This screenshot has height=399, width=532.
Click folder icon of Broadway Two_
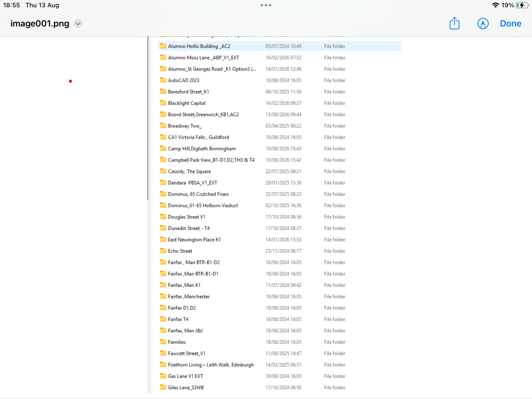point(163,126)
